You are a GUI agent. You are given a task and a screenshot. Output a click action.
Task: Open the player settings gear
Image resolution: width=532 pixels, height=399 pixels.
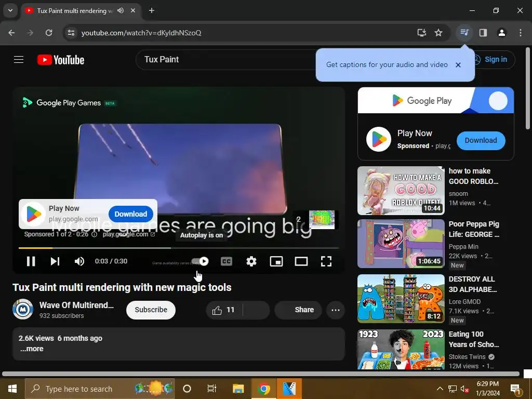(x=251, y=261)
